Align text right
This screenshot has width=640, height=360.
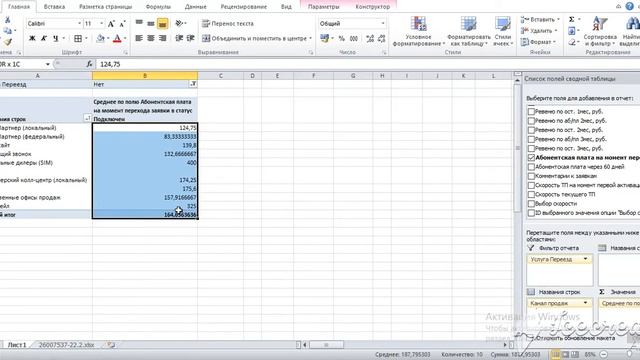tap(162, 38)
